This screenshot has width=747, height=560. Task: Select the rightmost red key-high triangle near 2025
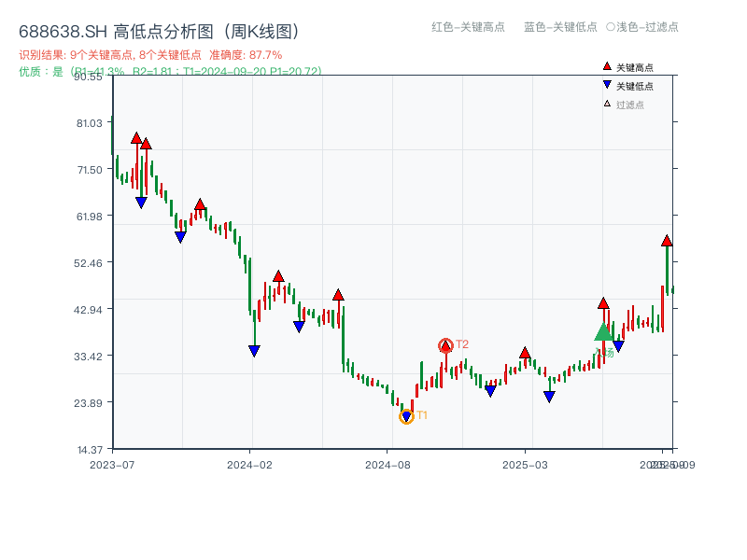point(604,303)
